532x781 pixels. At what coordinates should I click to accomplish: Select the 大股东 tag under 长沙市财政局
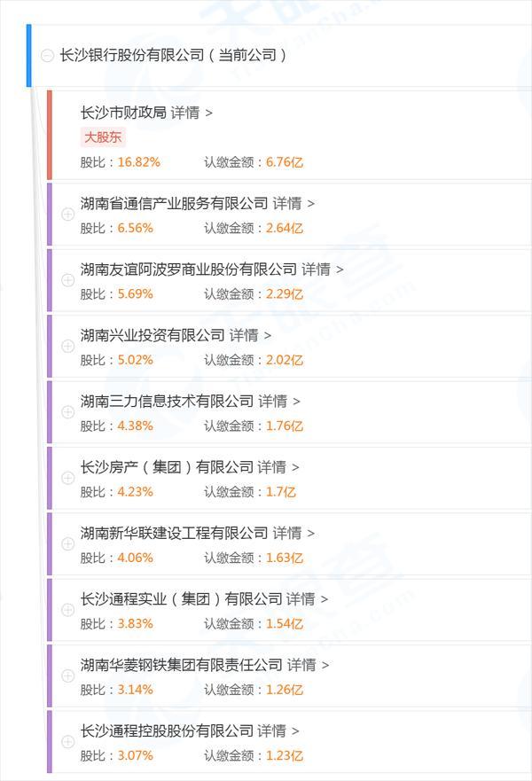click(103, 137)
